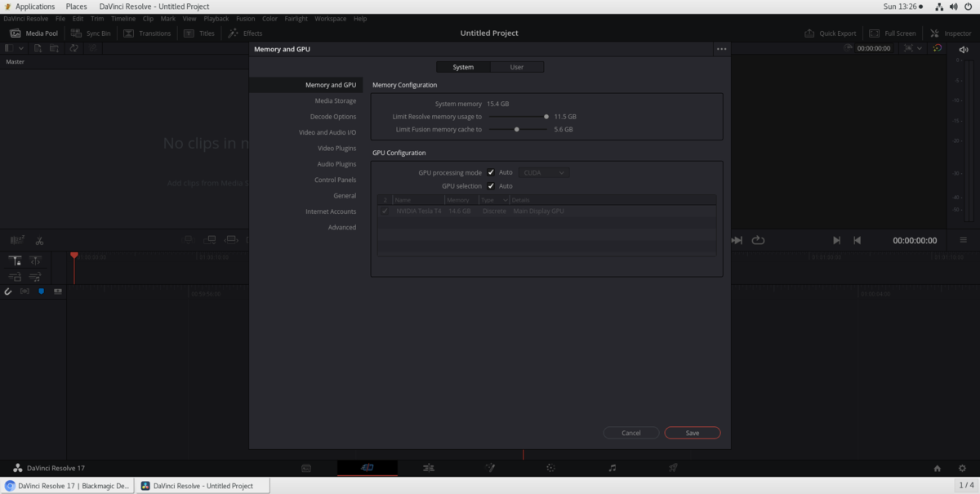Viewport: 980px width, 494px height.
Task: Open the Workspace menu
Action: (x=330, y=18)
